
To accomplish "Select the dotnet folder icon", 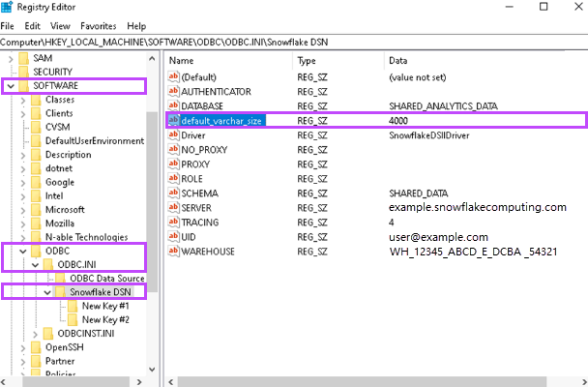I will pyautogui.click(x=36, y=168).
